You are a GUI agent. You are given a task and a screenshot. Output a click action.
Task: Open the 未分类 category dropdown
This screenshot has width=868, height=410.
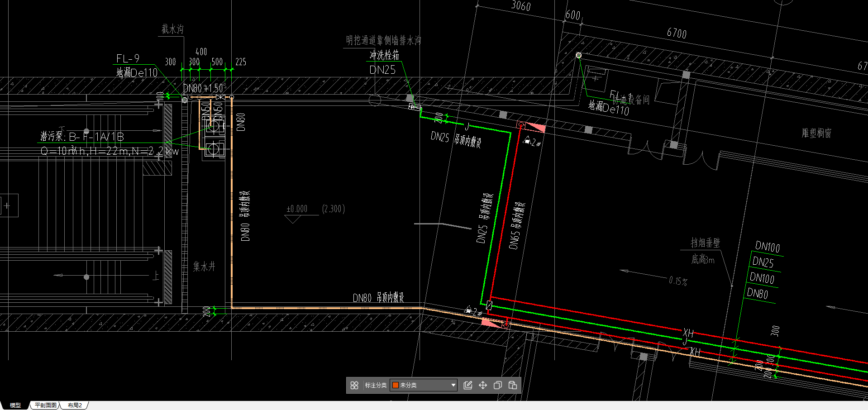(424, 385)
